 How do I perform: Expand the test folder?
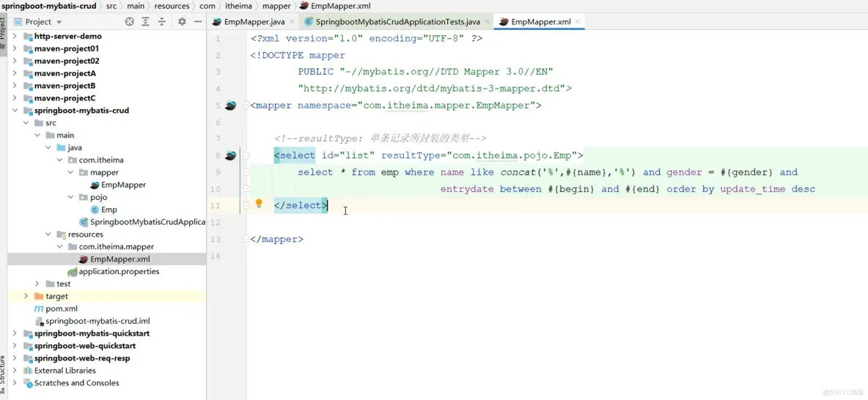37,284
